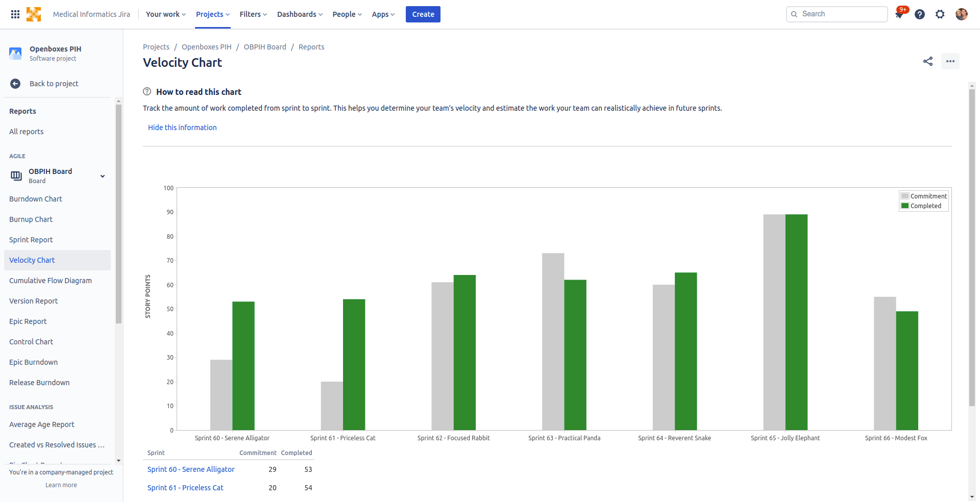Open the help question mark icon
Screen dimensions: 980x502
coord(920,14)
